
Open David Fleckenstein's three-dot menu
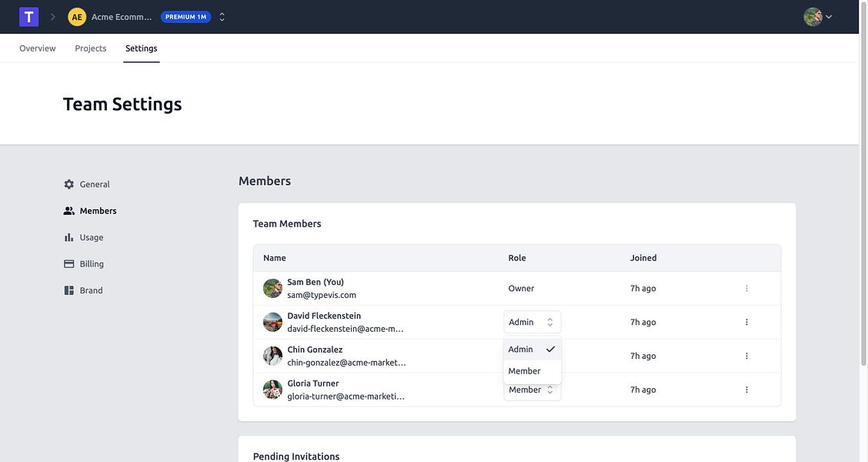(x=746, y=323)
